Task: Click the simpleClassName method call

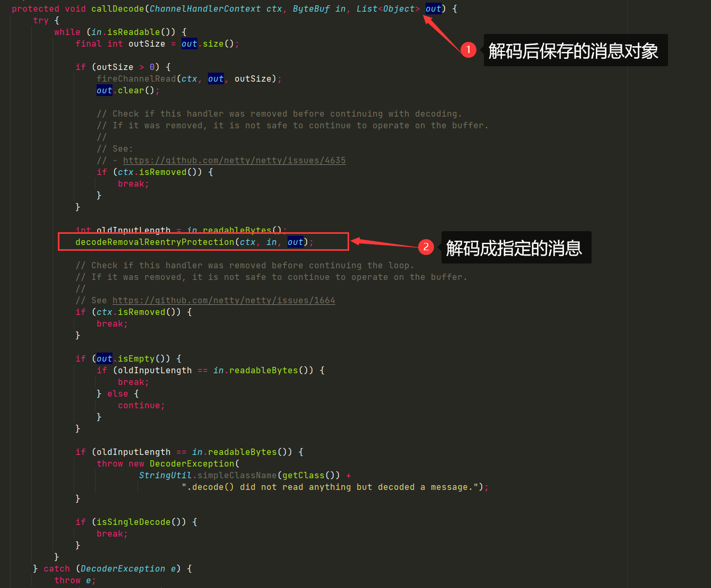Action: [x=237, y=475]
